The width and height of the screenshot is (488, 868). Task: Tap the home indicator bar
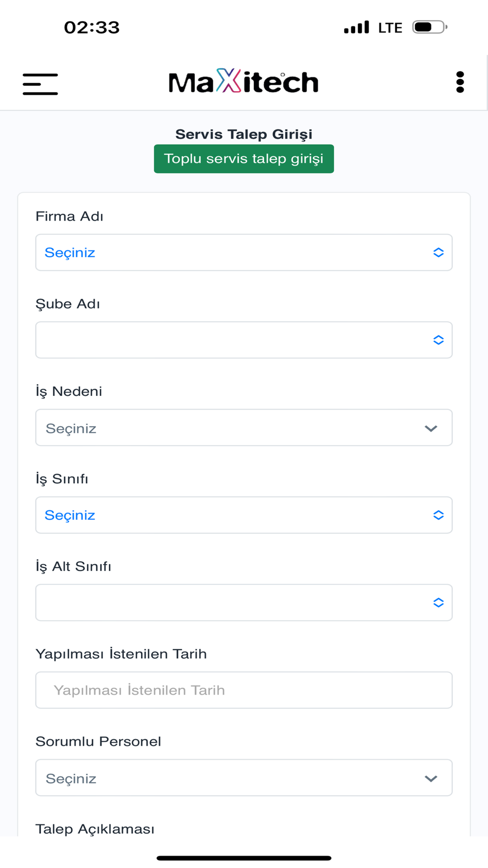[244, 858]
